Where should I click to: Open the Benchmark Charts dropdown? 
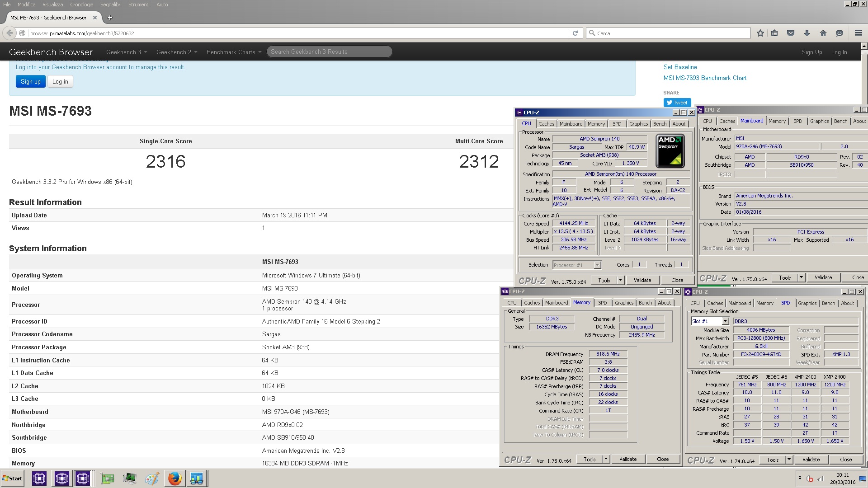coord(234,52)
